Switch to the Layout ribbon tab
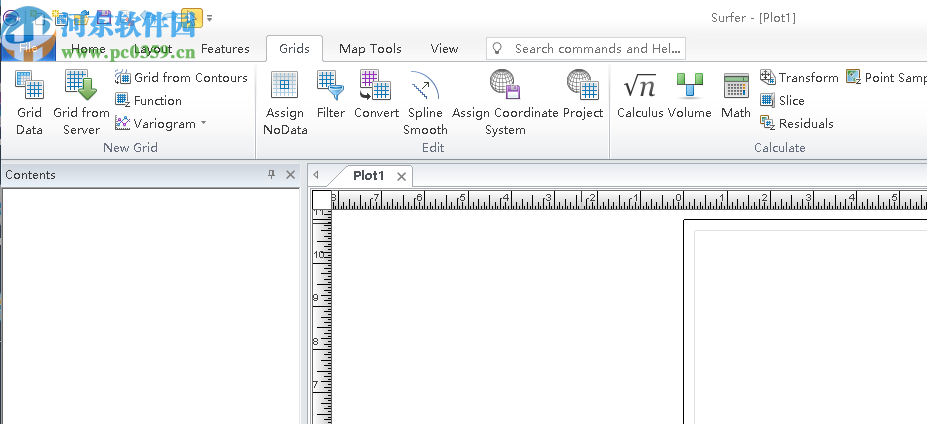 coord(153,48)
